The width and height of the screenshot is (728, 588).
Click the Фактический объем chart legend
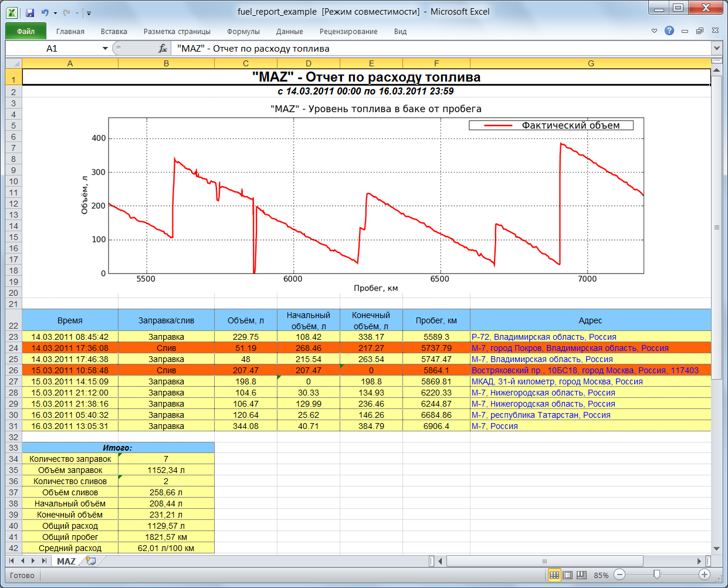tap(551, 125)
